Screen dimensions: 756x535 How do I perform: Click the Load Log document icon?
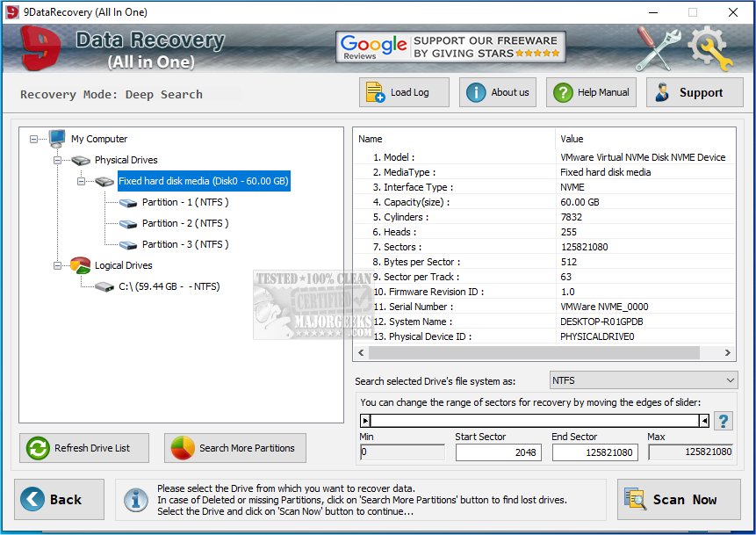coord(375,92)
